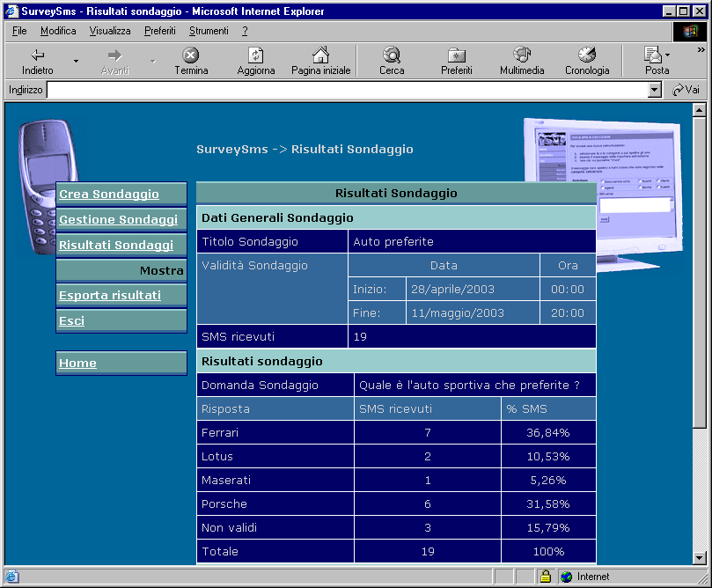Image resolution: width=712 pixels, height=588 pixels.
Task: Click the status bar page icon
Action: [11, 577]
